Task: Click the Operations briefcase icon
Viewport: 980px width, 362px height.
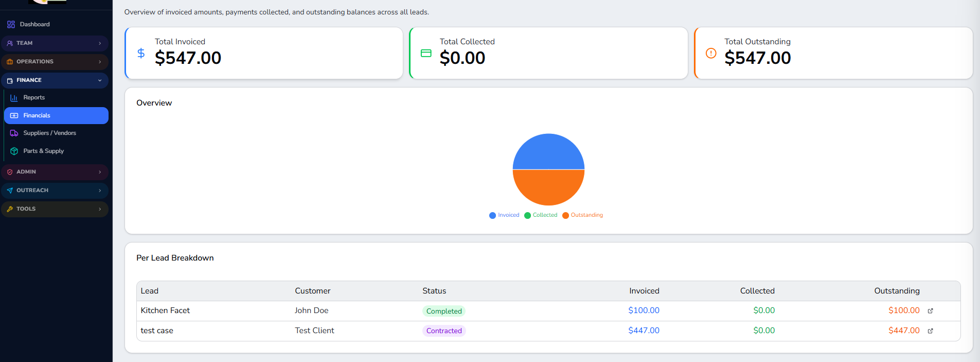Action: click(10, 62)
